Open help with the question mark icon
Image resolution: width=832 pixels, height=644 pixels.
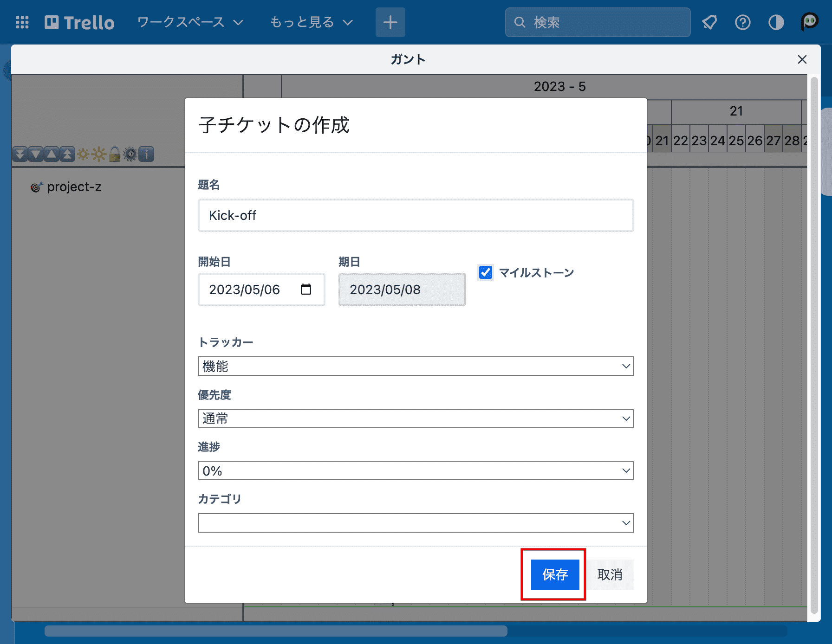[x=742, y=22]
